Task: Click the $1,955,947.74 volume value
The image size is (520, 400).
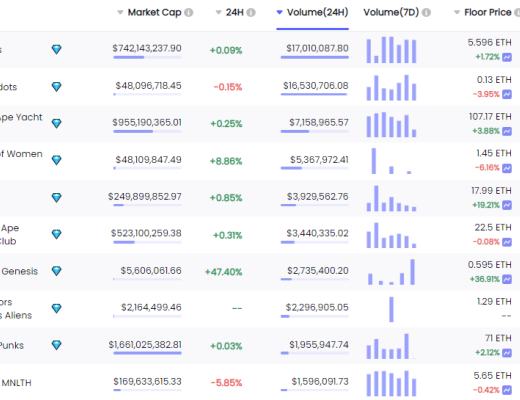Action: (x=319, y=345)
